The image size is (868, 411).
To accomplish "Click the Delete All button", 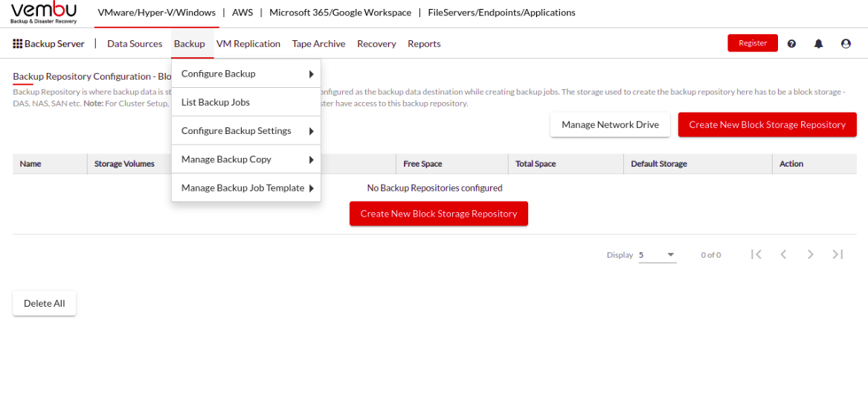I will click(45, 304).
